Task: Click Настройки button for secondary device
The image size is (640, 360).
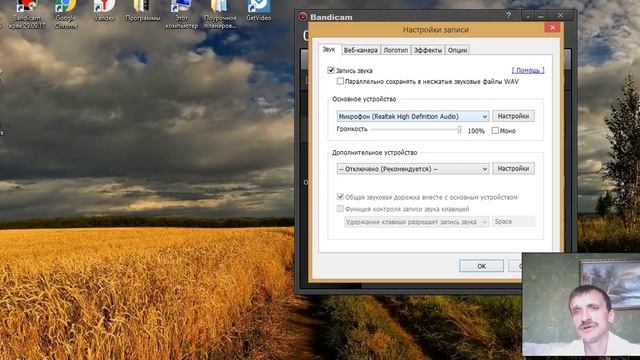Action: [513, 168]
